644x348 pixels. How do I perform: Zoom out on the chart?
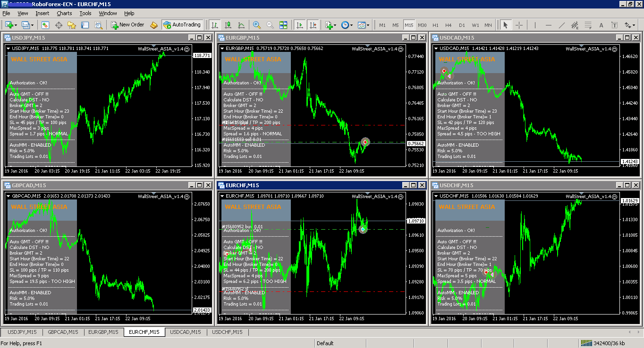point(270,25)
